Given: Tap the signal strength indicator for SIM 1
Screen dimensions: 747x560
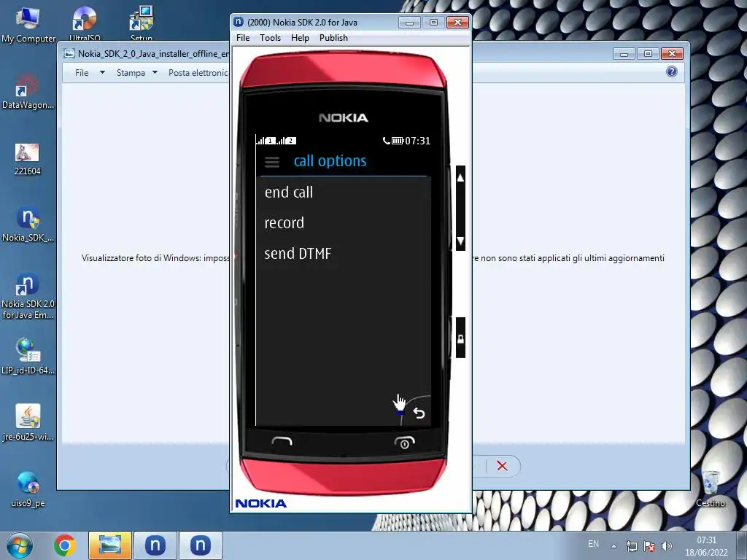Looking at the screenshot, I should click(266, 141).
